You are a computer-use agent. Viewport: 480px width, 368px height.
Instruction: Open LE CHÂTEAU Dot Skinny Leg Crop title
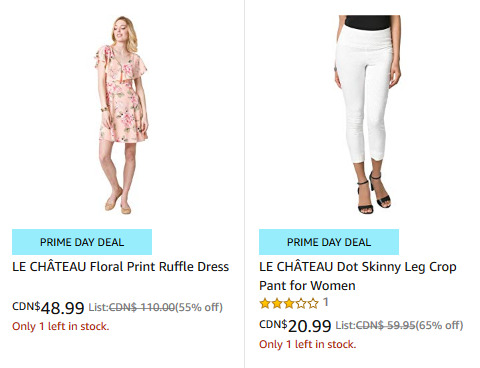click(358, 267)
